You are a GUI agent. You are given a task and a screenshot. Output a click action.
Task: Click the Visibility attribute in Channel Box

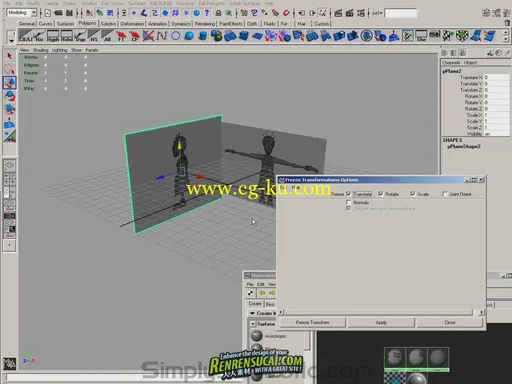click(x=474, y=134)
